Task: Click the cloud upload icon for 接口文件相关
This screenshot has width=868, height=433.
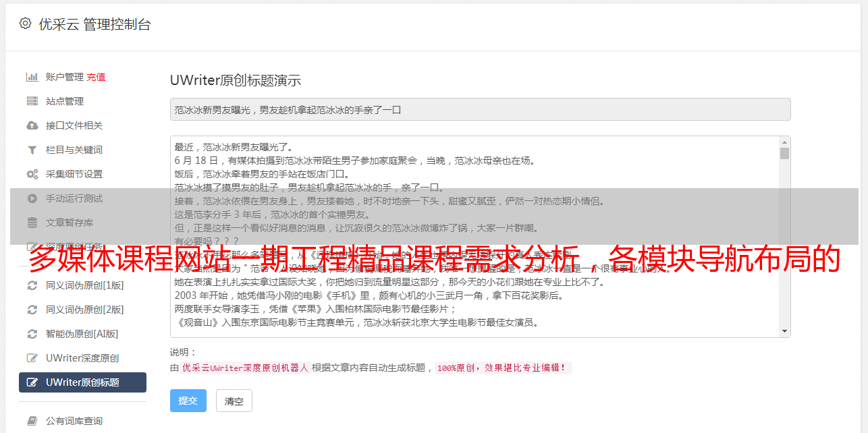Action: coord(32,125)
